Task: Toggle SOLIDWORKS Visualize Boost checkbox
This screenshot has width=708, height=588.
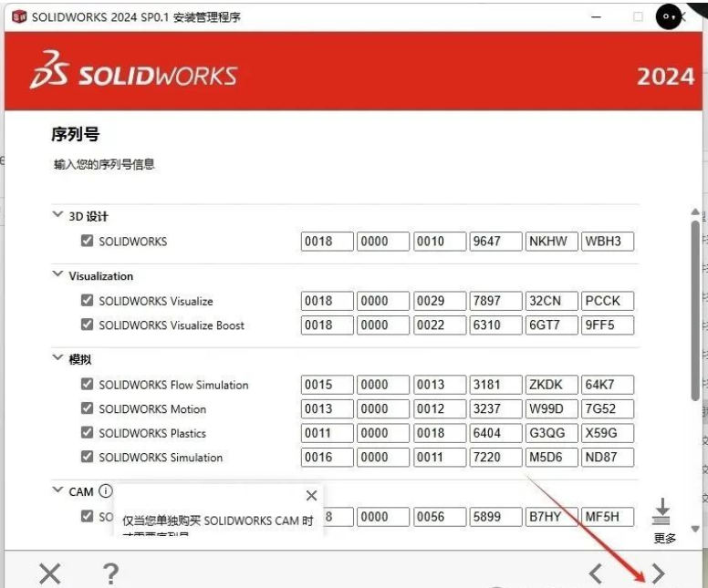Action: pos(87,325)
